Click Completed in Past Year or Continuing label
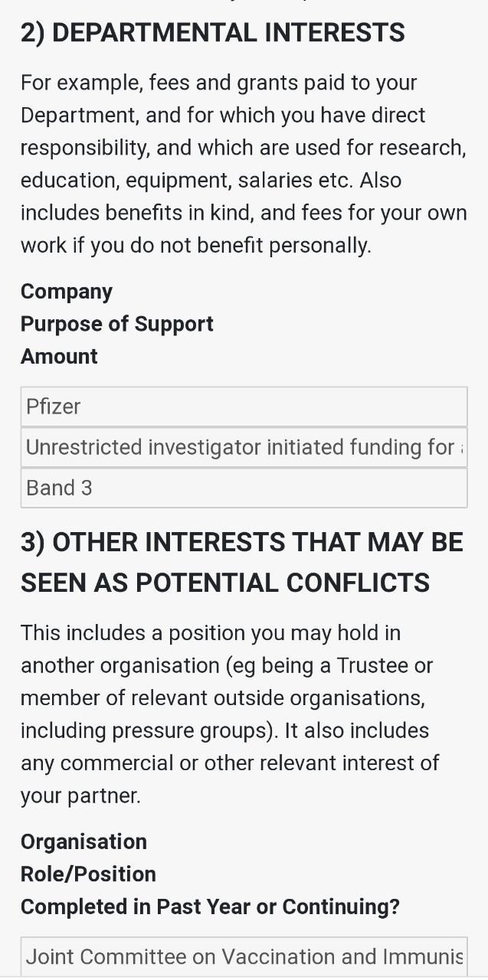This screenshot has width=488, height=980. 210,906
